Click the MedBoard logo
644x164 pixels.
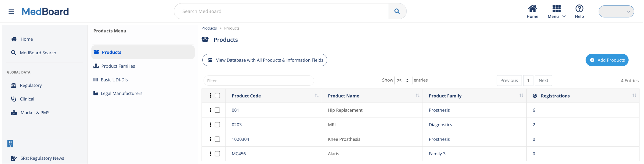click(45, 11)
